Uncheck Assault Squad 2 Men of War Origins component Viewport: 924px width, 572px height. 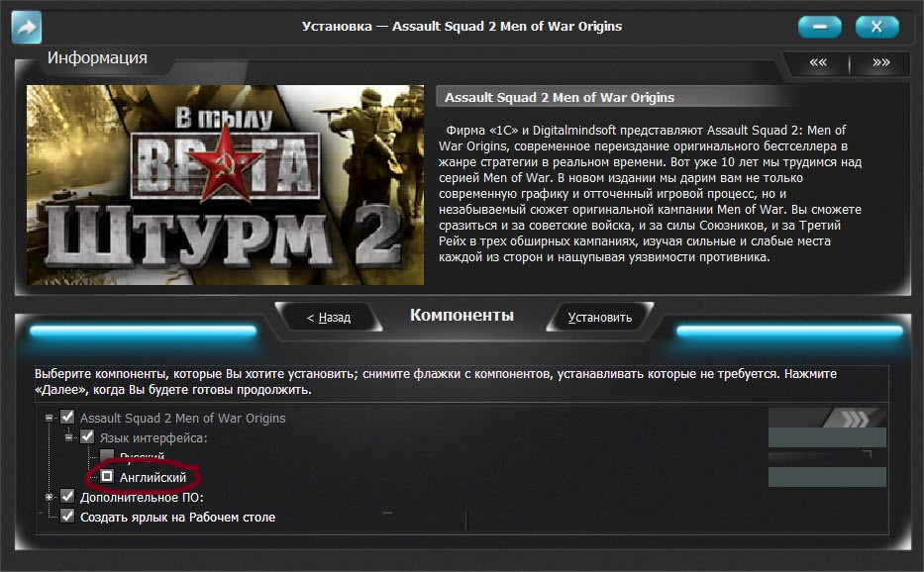tap(67, 418)
